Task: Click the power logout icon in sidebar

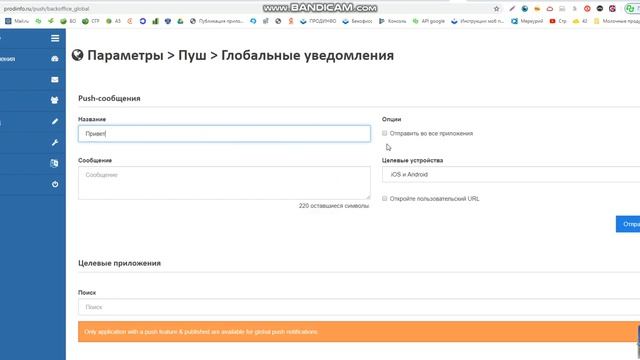Action: click(x=55, y=184)
